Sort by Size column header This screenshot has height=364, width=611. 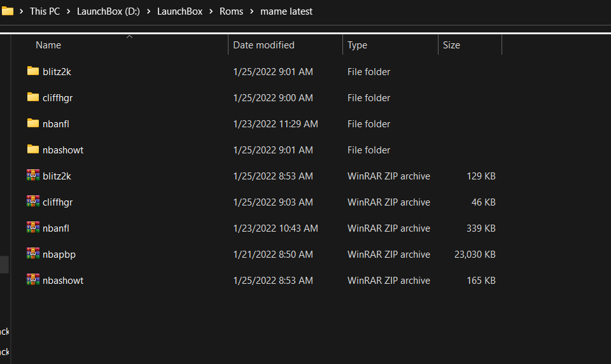[x=451, y=45]
